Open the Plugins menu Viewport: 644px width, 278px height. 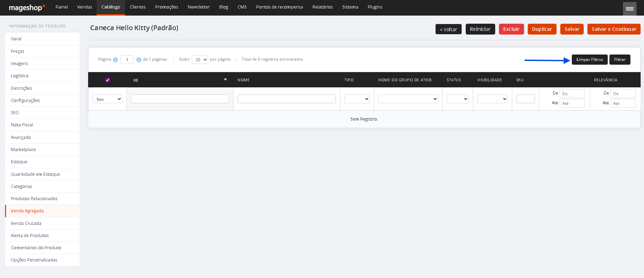375,7
